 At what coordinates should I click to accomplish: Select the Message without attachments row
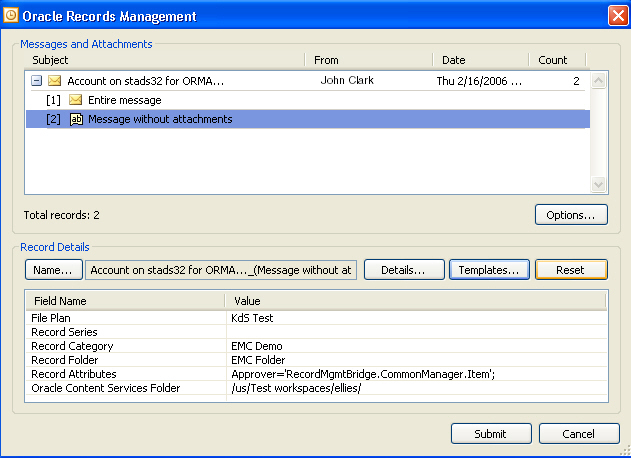pos(308,119)
